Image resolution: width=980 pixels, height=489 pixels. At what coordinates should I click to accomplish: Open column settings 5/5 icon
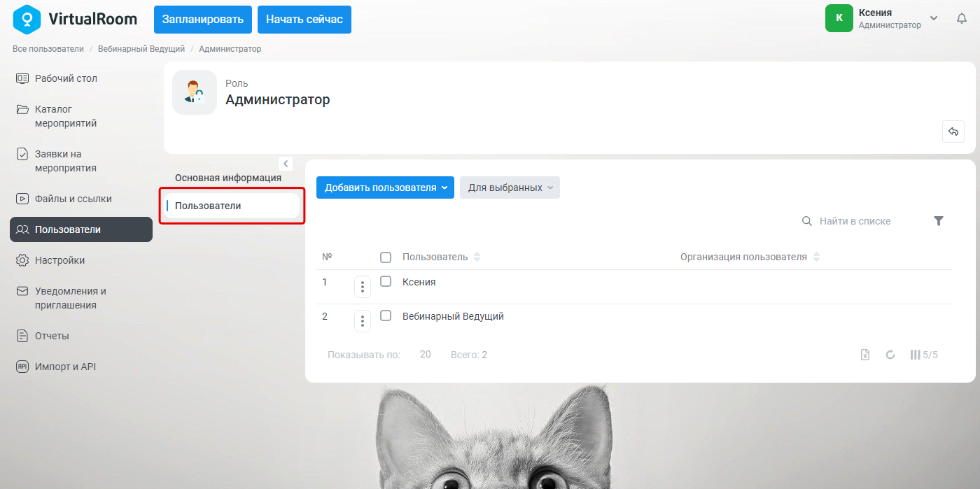pos(924,355)
